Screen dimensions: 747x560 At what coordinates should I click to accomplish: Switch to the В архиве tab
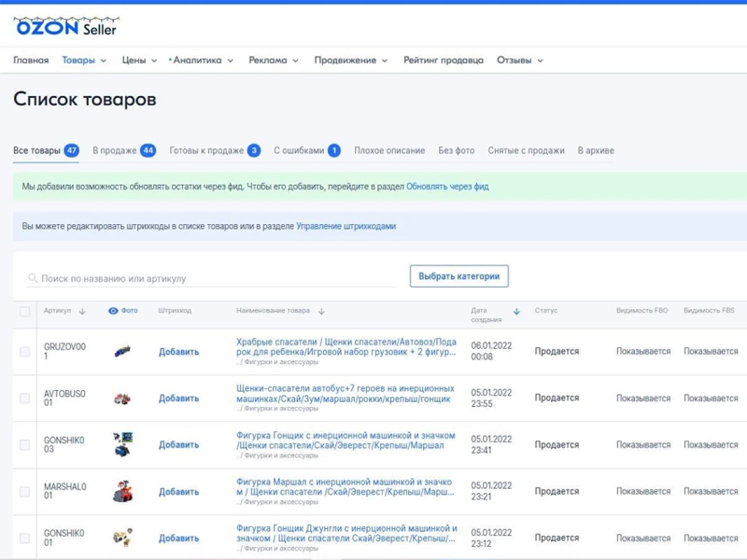pos(596,150)
